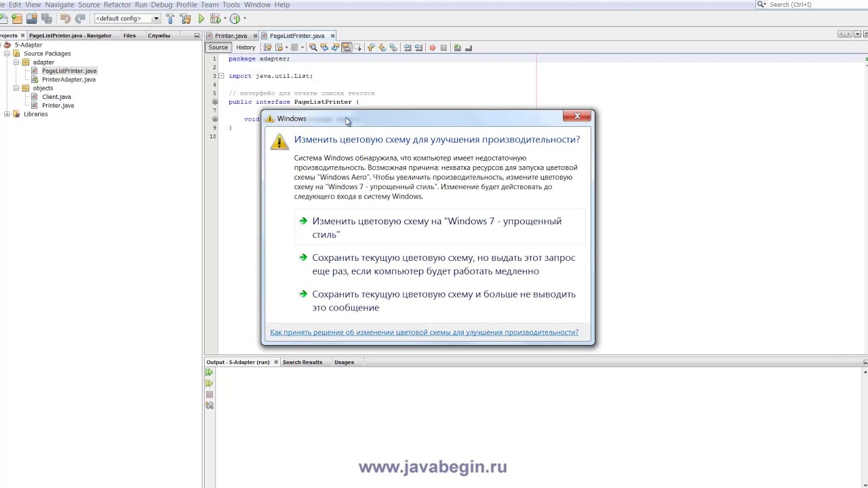868x488 pixels.
Task: Expand the Libraries node
Action: 7,115
